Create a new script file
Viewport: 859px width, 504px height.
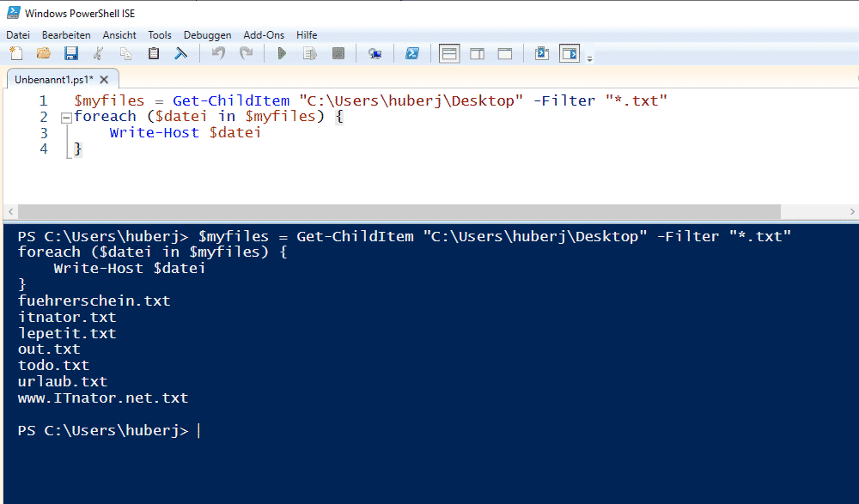pyautogui.click(x=16, y=53)
